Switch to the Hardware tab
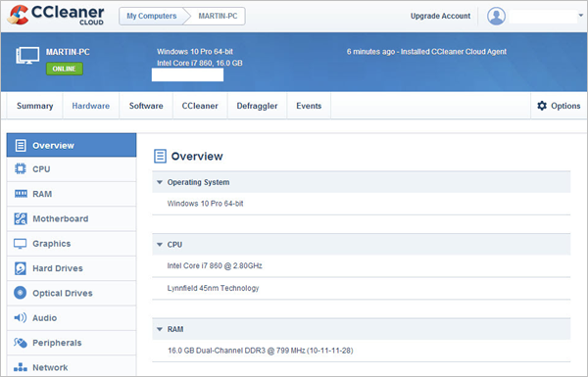The width and height of the screenshot is (588, 377). coord(91,106)
